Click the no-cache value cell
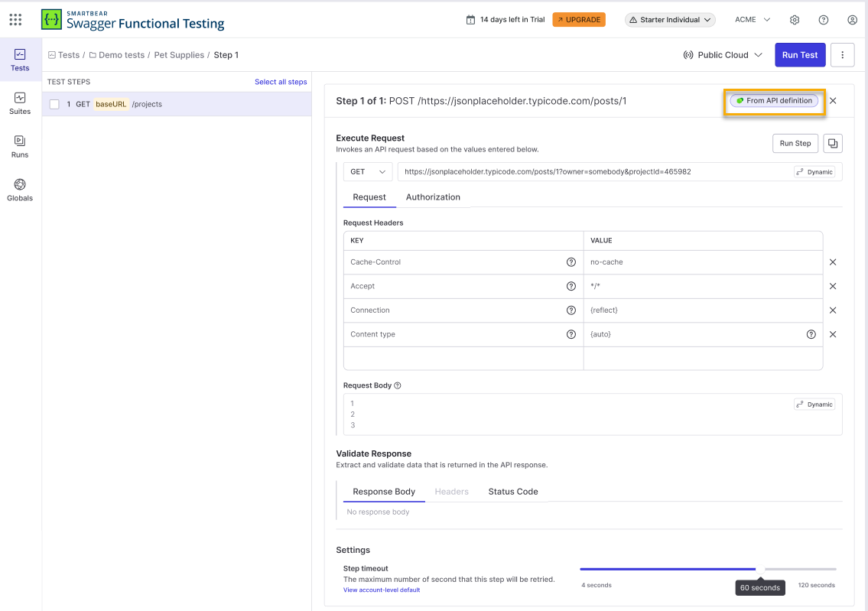The height and width of the screenshot is (611, 868). click(703, 262)
